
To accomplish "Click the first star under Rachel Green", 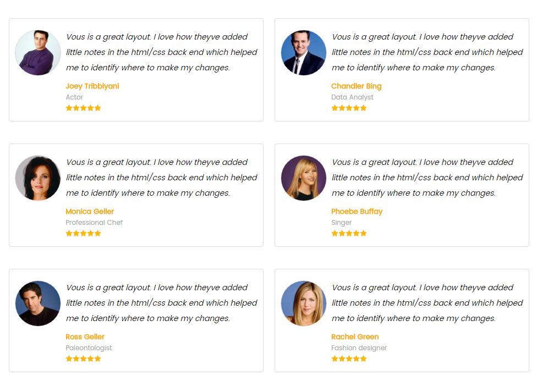I will [x=335, y=358].
